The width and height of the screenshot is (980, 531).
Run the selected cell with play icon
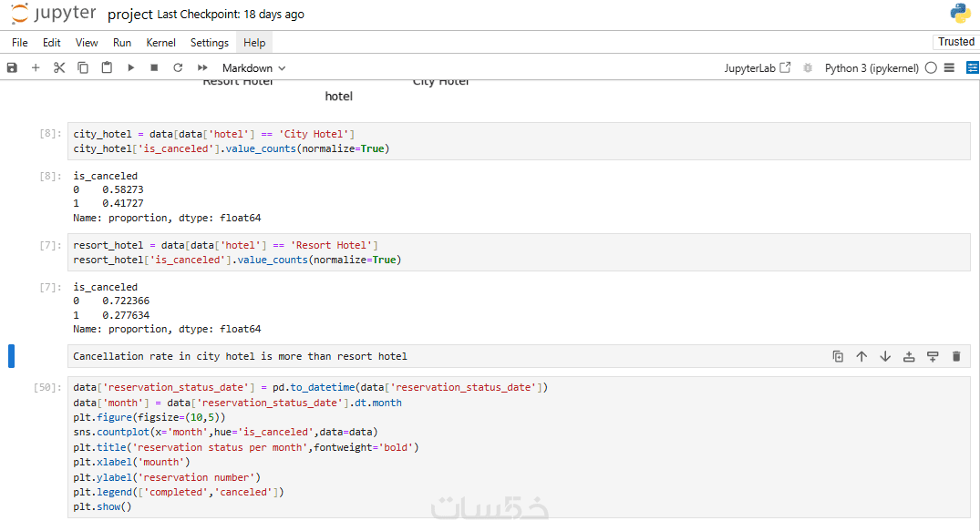click(x=130, y=67)
